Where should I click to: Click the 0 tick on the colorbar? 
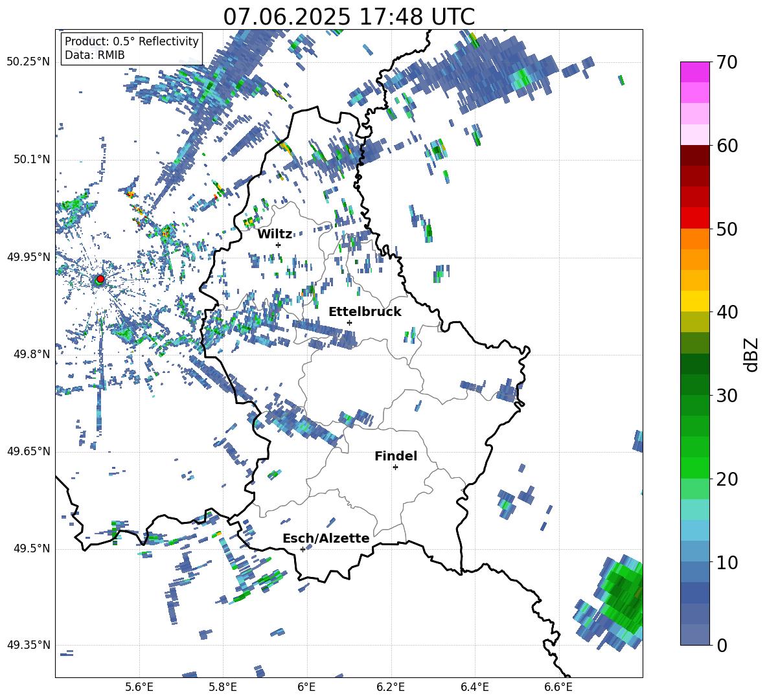coord(722,645)
